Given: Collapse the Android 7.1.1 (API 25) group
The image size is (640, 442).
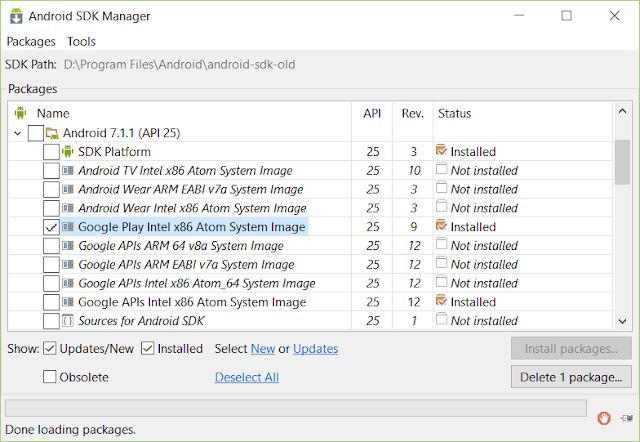Looking at the screenshot, I should pyautogui.click(x=18, y=133).
